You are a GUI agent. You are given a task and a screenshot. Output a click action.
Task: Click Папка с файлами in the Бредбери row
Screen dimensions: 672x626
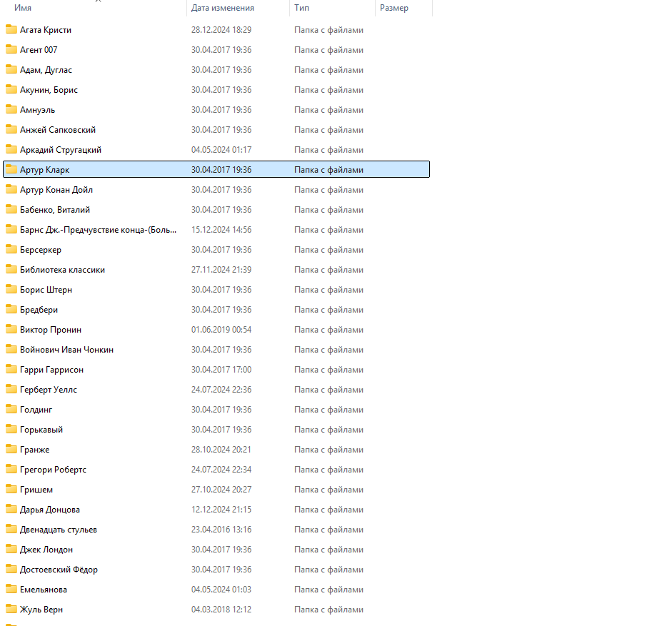329,309
